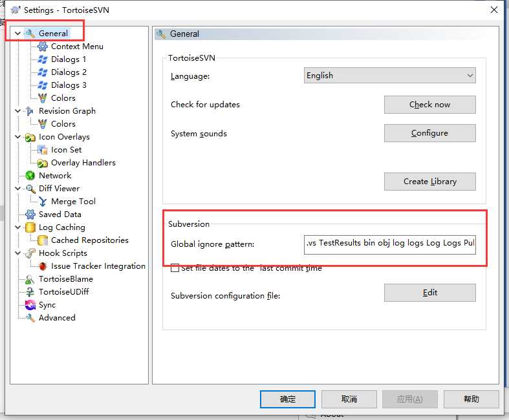
Task: Click the 帮助 help button
Action: tap(471, 399)
